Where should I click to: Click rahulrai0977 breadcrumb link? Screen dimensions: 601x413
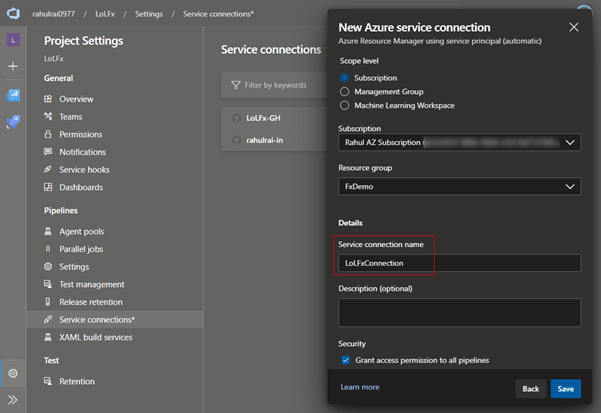click(x=53, y=14)
